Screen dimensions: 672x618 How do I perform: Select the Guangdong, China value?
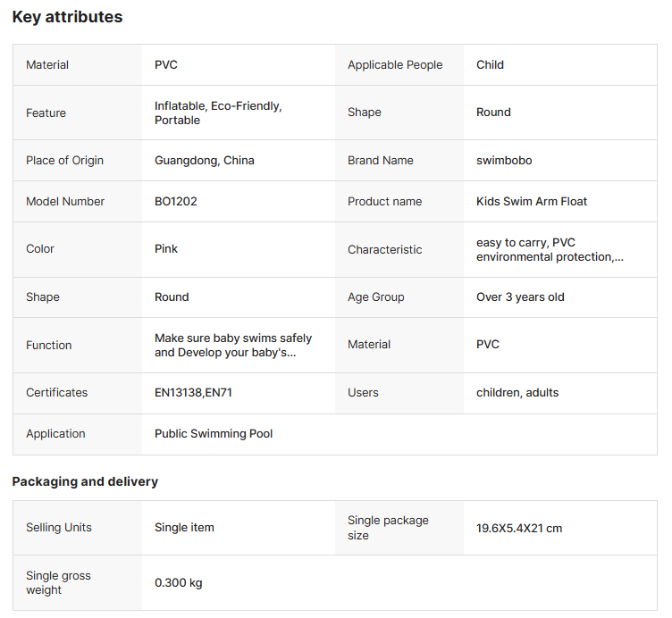tap(204, 161)
